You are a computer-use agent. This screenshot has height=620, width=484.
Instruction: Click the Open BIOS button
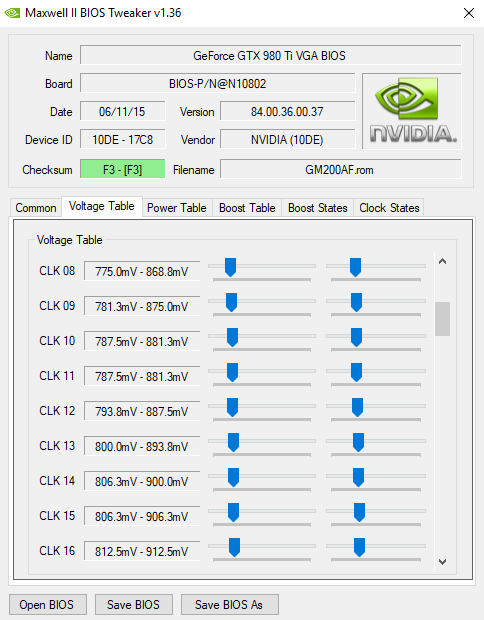(47, 605)
